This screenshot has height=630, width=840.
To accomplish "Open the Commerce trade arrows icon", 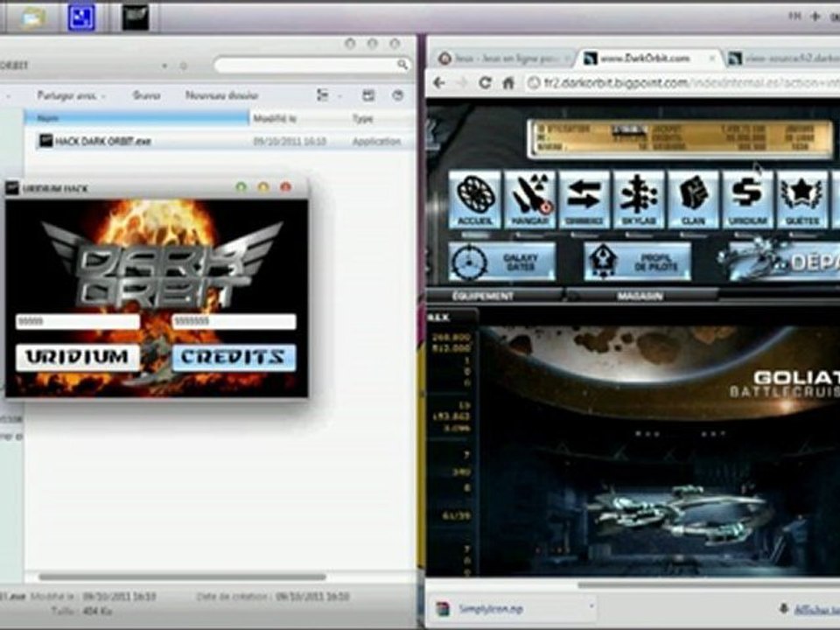I will (x=584, y=199).
